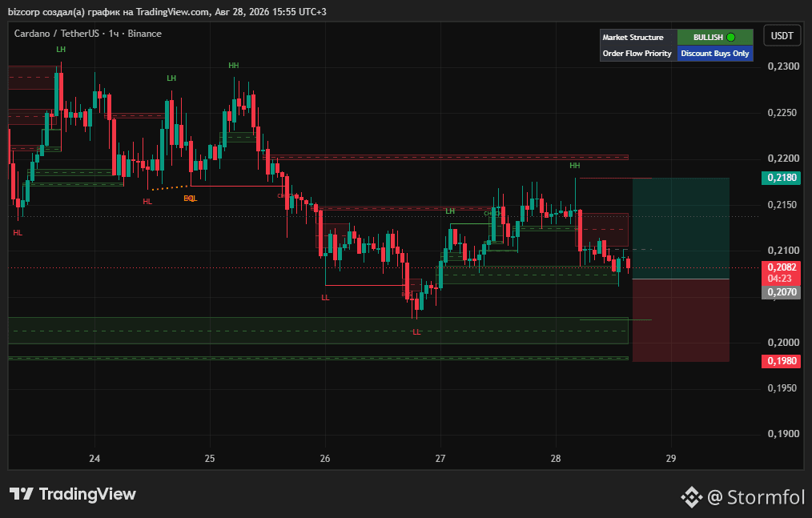The image size is (812, 518).
Task: Click the red HL label left of EQL
Action: [x=147, y=202]
